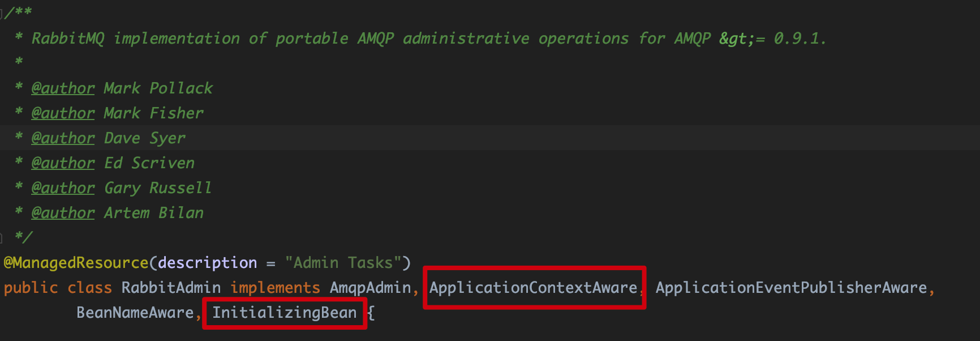Click the name Dave Syer in comment
The width and height of the screenshot is (980, 341).
point(144,138)
